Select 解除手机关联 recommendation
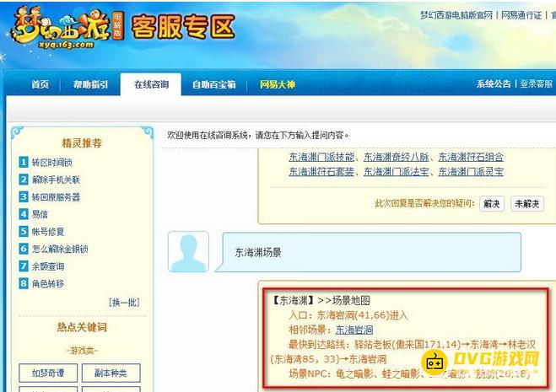The image size is (556, 392). [x=56, y=180]
